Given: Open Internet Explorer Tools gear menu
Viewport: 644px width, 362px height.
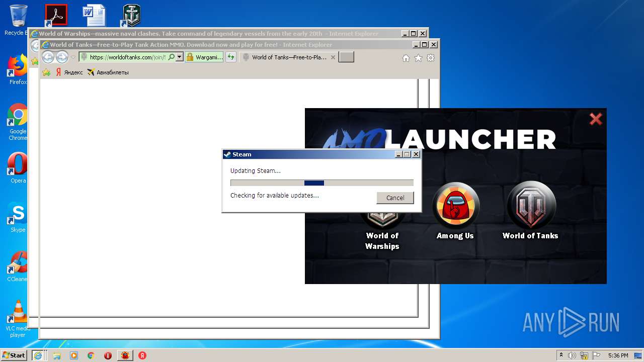Looking at the screenshot, I should (x=431, y=58).
